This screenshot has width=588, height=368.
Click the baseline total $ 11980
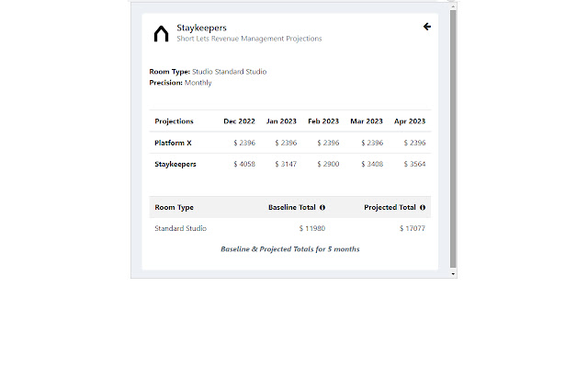click(x=312, y=228)
